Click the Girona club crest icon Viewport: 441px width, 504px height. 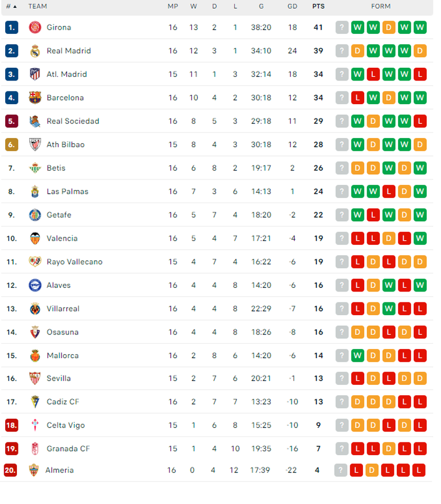(35, 27)
